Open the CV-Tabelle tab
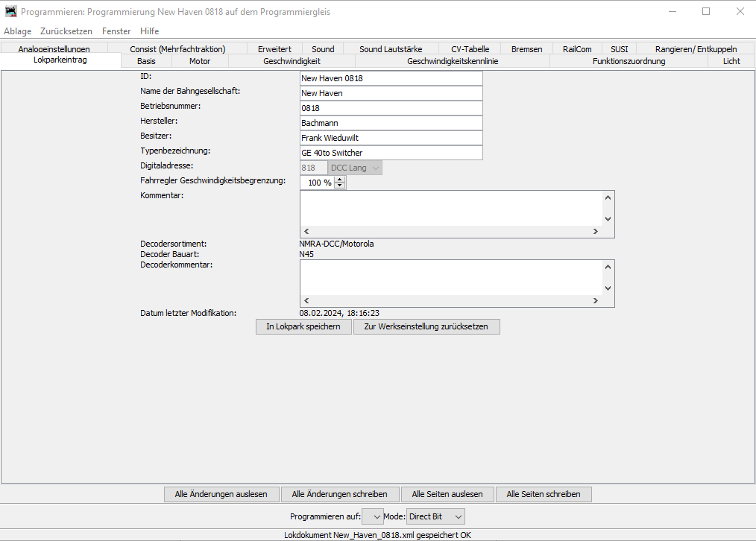This screenshot has height=541, width=756. coord(470,49)
